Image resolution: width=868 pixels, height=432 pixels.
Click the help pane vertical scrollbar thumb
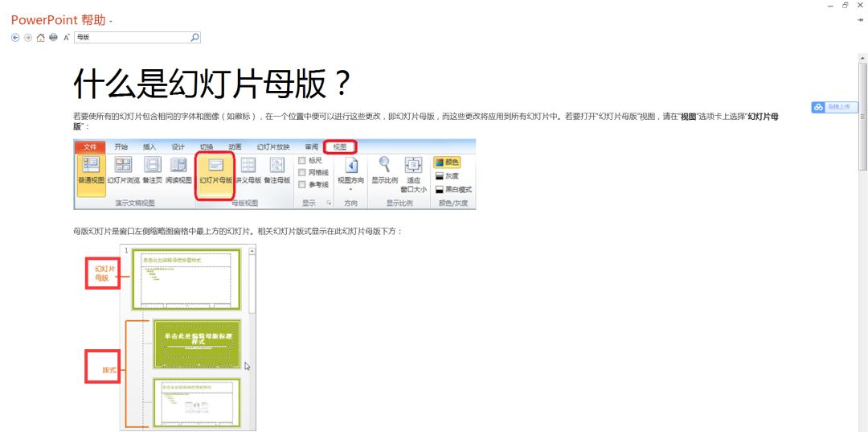pos(862,117)
